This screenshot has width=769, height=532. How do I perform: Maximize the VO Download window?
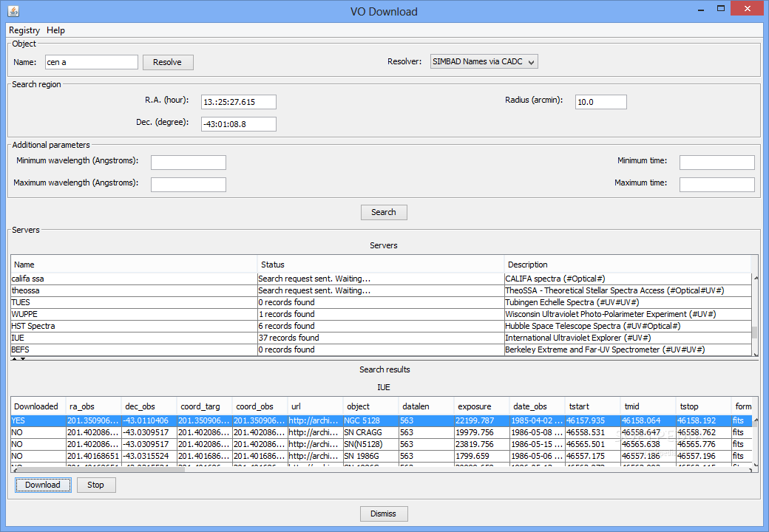(721, 9)
